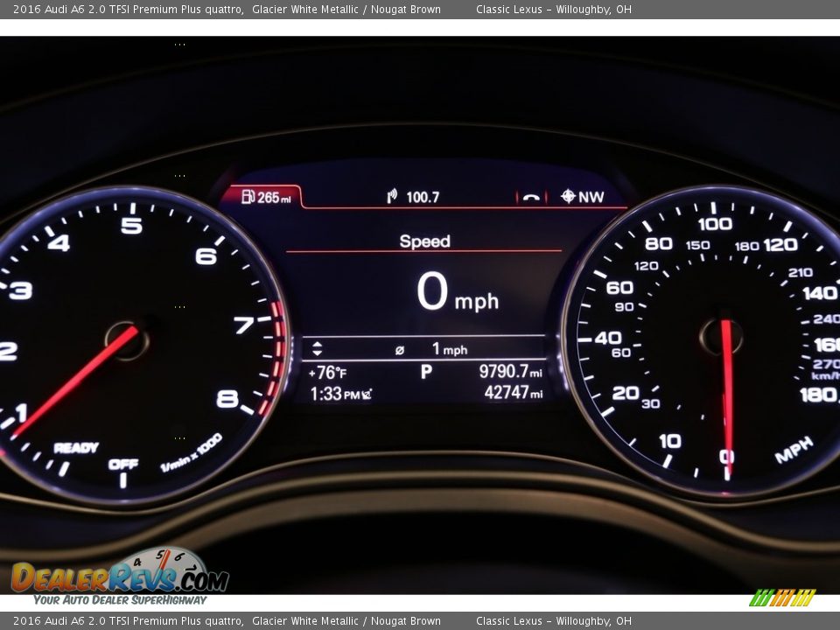
Task: Click the compass crosshair icon beside NW
Action: (568, 196)
